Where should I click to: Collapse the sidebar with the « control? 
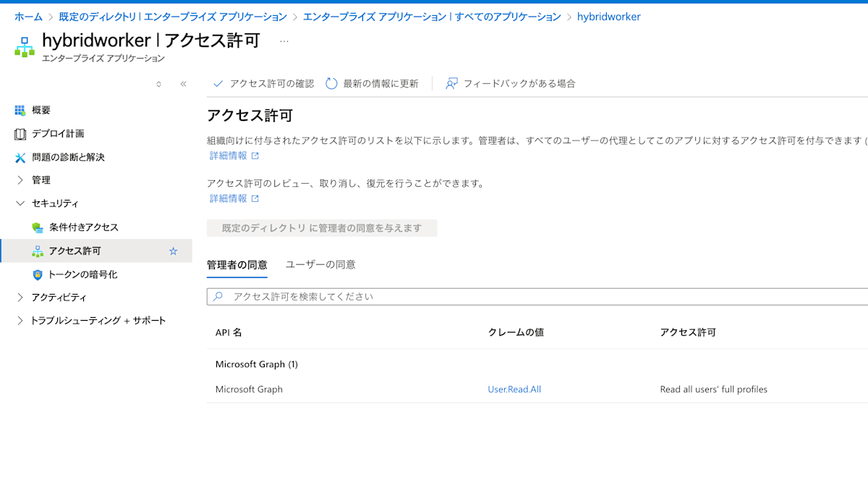point(183,84)
